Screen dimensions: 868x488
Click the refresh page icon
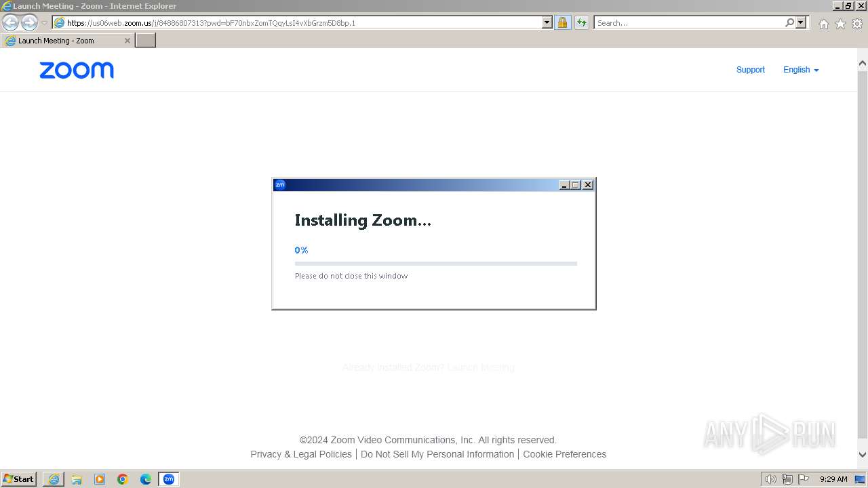click(x=581, y=22)
